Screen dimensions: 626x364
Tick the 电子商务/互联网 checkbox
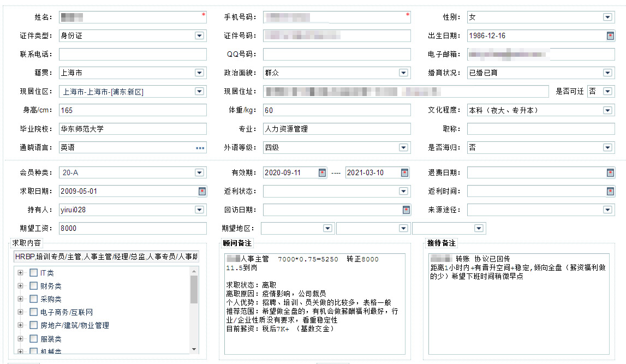click(33, 312)
